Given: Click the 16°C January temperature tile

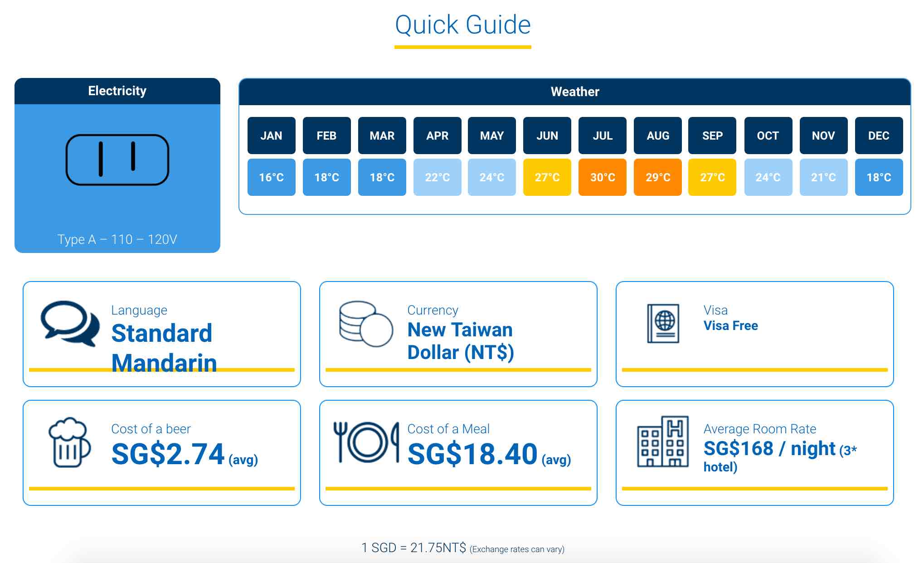Looking at the screenshot, I should coord(271,177).
